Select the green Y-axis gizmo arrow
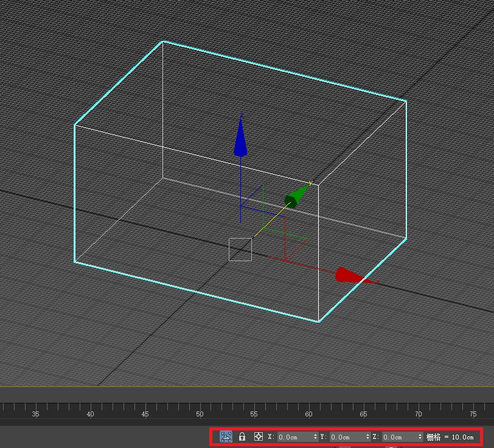This screenshot has height=448, width=494. (296, 197)
